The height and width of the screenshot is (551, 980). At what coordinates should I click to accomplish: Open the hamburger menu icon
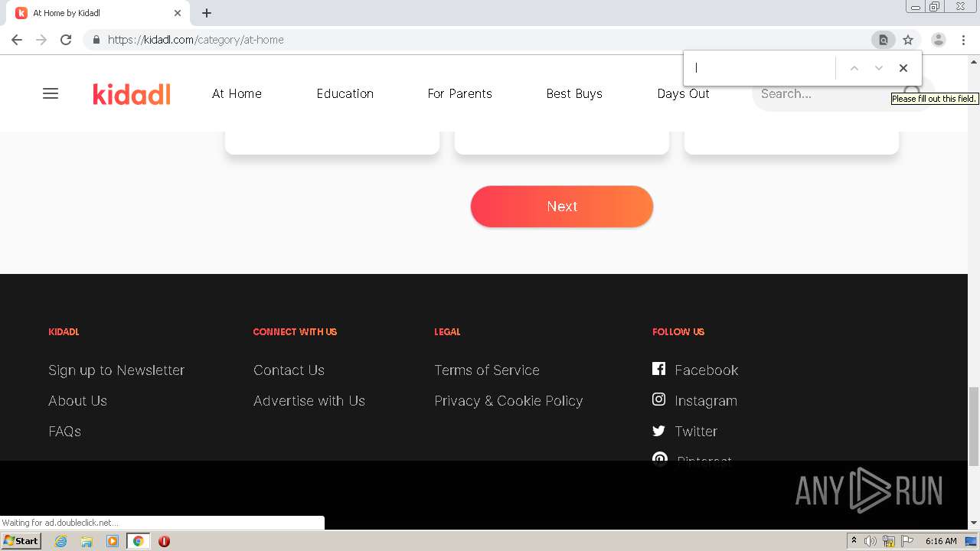[51, 93]
